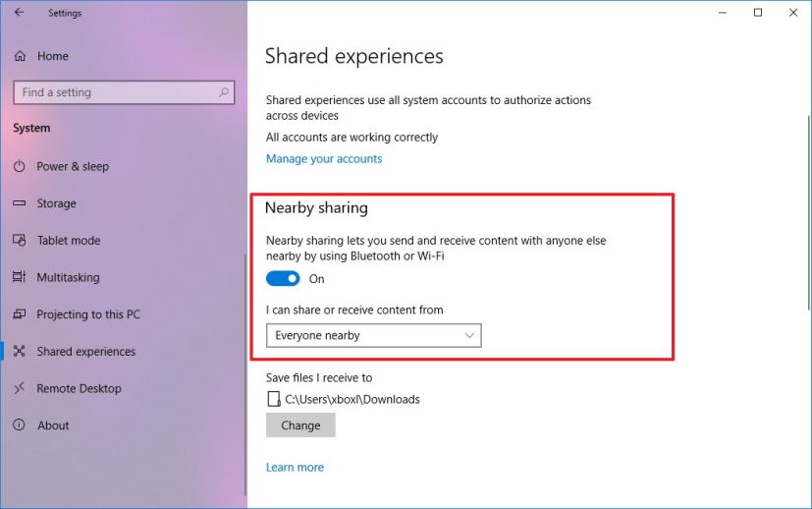
Task: Click 'All accounts are working correctly' text
Action: point(352,138)
